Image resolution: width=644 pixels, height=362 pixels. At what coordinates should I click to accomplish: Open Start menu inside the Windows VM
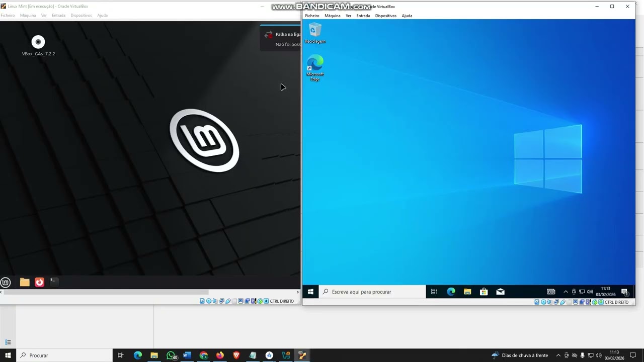(x=310, y=292)
